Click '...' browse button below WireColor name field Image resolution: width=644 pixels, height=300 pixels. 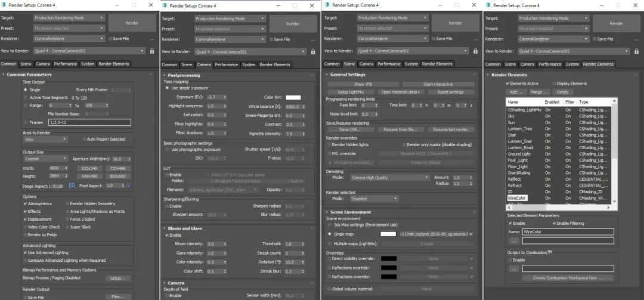click(x=514, y=241)
